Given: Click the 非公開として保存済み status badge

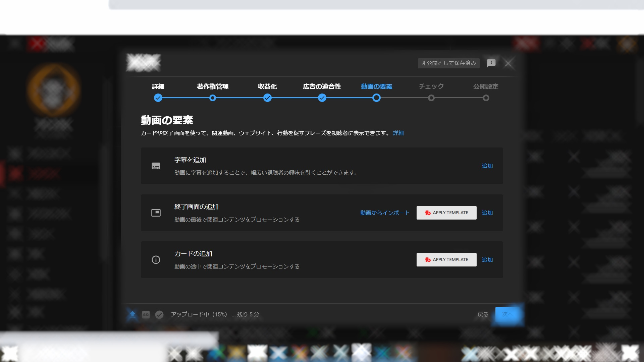Looking at the screenshot, I should click(448, 63).
